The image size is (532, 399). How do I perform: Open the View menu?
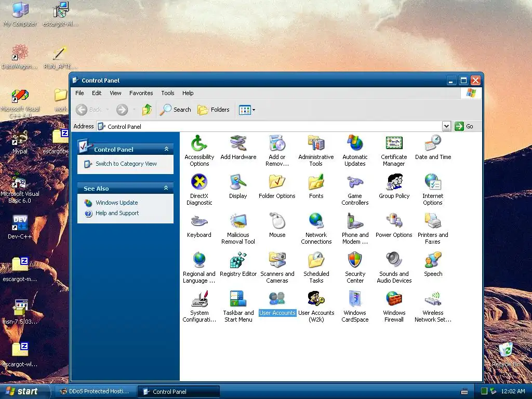click(x=115, y=93)
